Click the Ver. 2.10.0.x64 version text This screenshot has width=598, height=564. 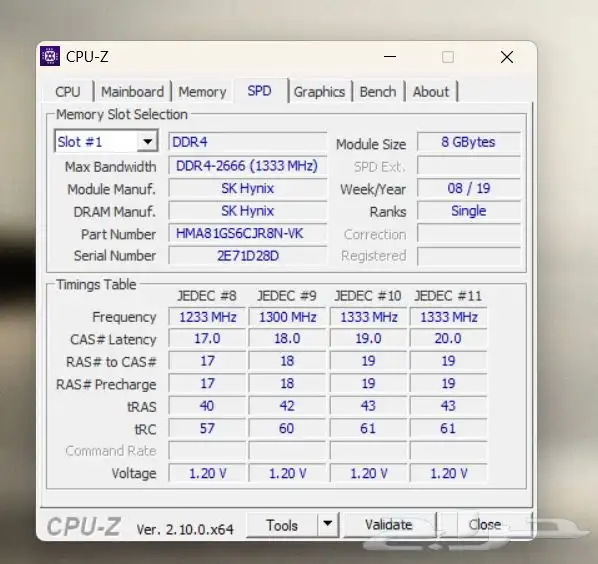pyautogui.click(x=185, y=529)
